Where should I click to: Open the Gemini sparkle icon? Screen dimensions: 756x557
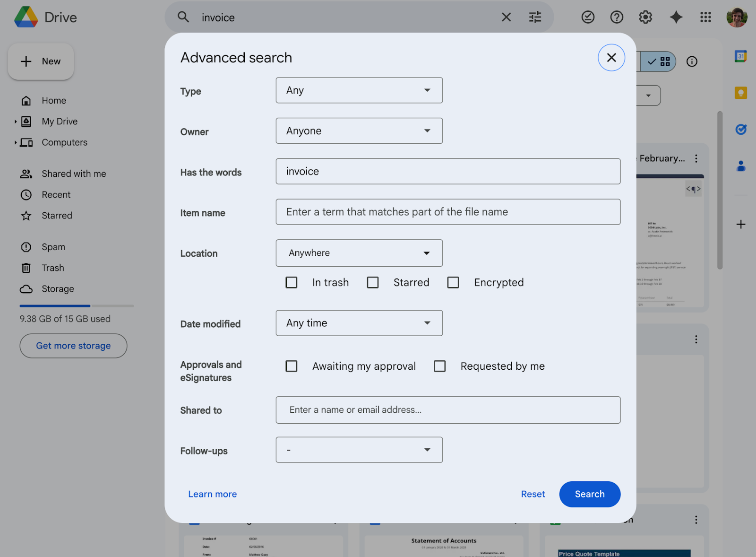point(676,17)
